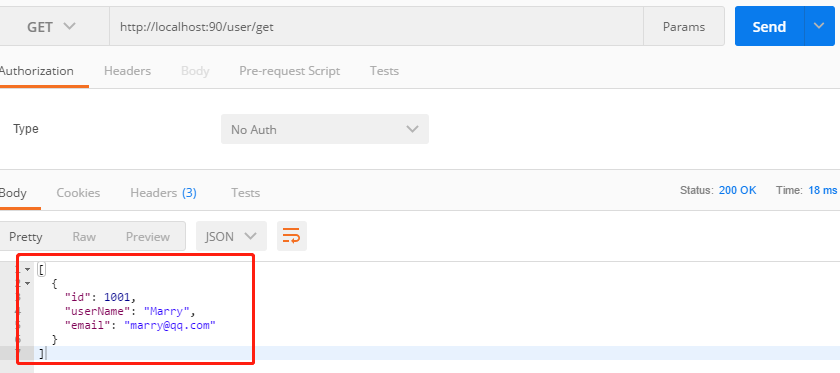Open the request Body tab

(x=195, y=71)
